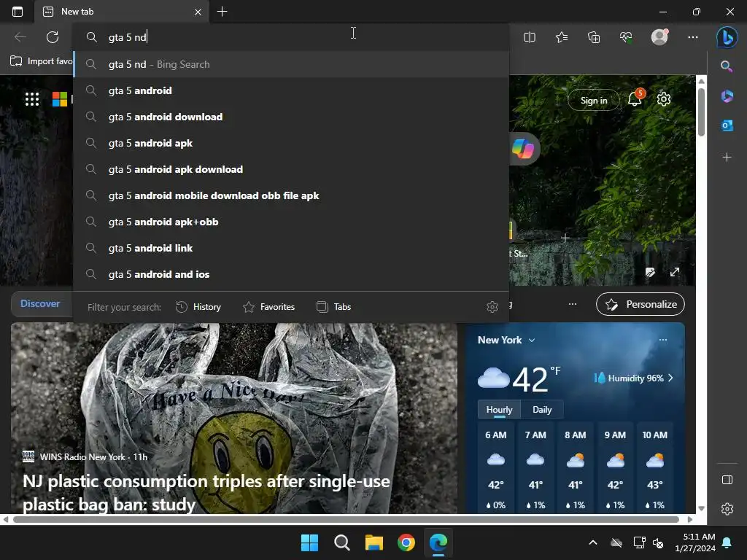
Task: Open page settings gear near Sign in
Action: 664,99
